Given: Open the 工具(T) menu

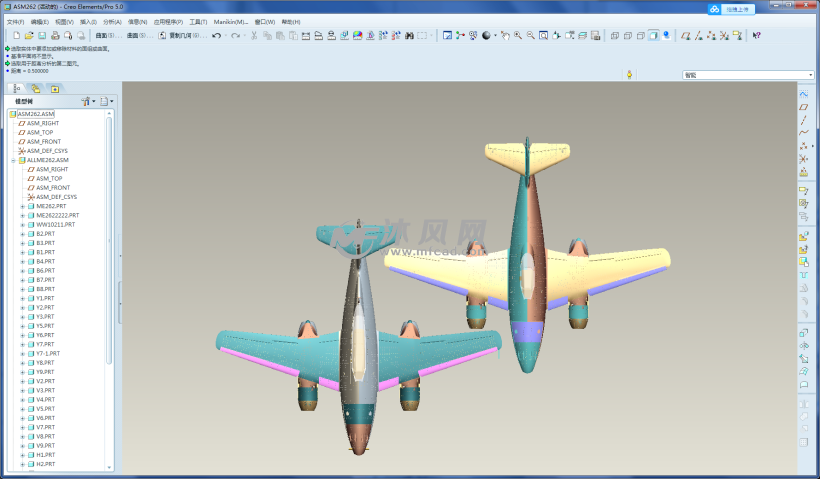Looking at the screenshot, I should (198, 21).
